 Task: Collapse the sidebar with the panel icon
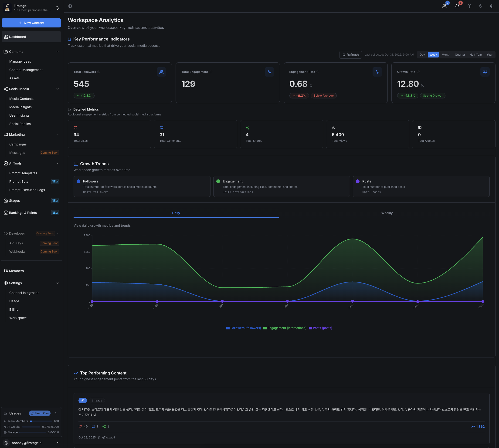click(x=70, y=6)
